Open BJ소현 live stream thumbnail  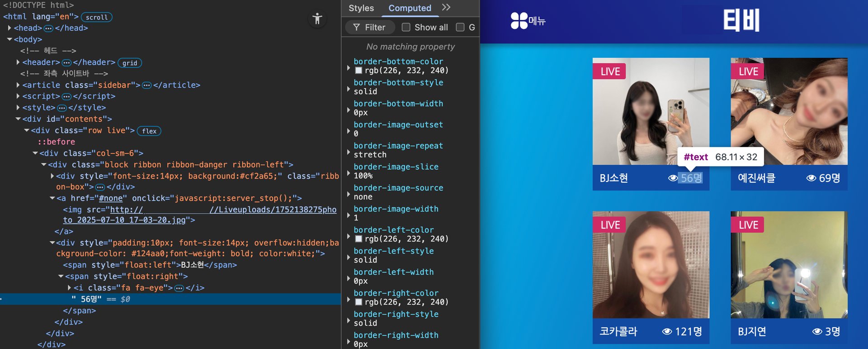tap(651, 111)
